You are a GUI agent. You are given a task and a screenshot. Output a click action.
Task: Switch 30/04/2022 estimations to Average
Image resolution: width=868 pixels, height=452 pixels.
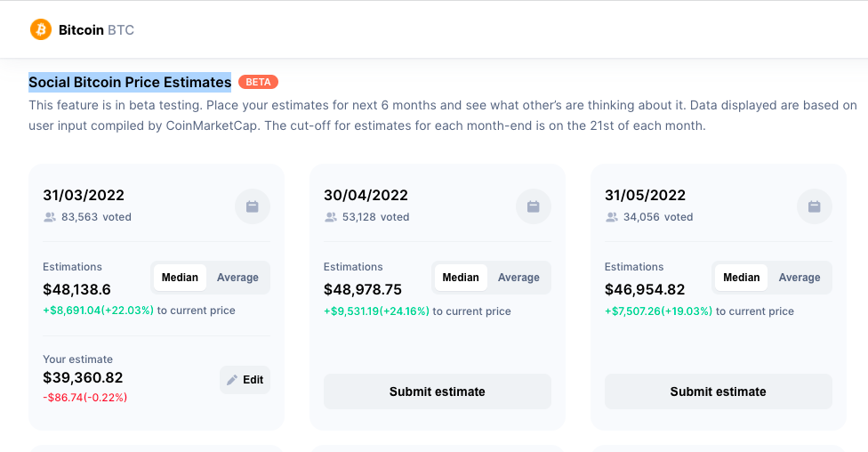coord(518,278)
